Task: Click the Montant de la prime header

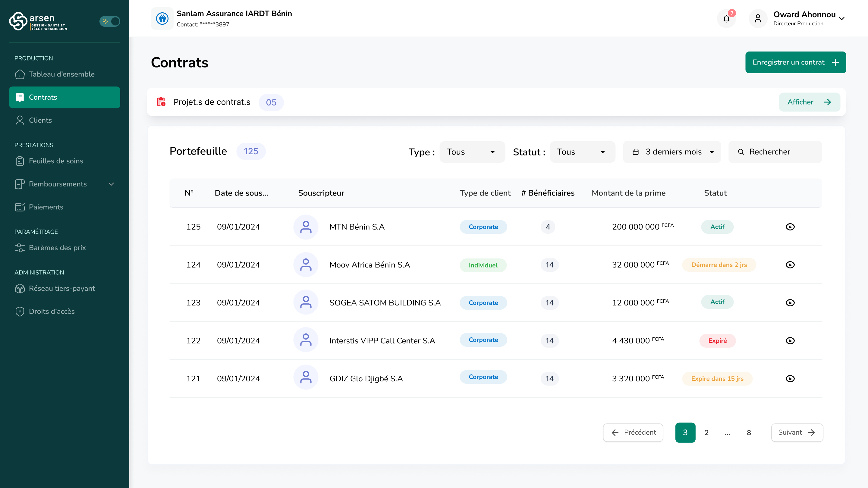Action: pyautogui.click(x=628, y=193)
